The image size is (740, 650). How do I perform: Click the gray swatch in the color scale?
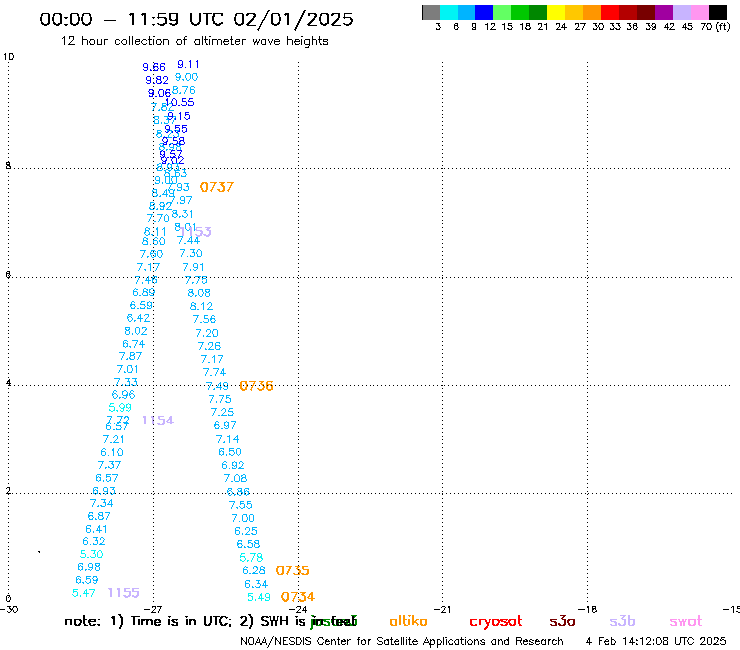(431, 12)
